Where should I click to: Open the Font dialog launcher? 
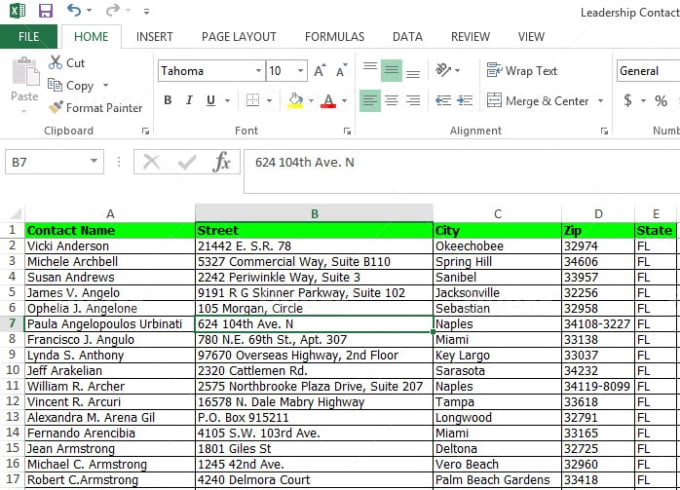tap(347, 131)
